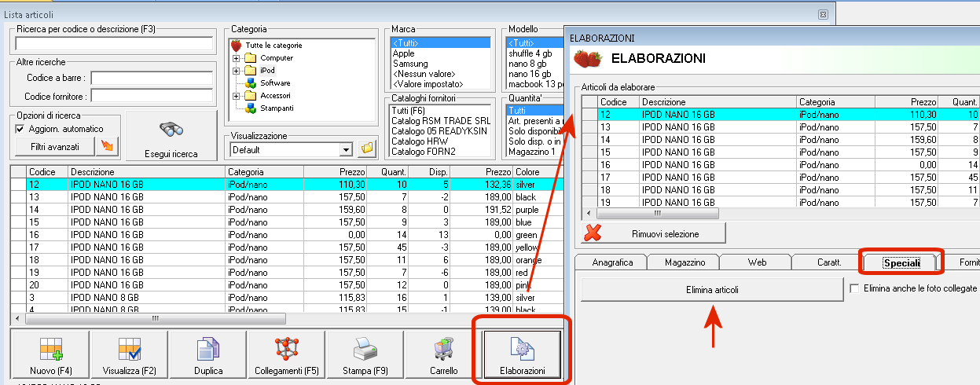
Task: Open the Visualizzazione Default dropdown
Action: click(x=347, y=149)
